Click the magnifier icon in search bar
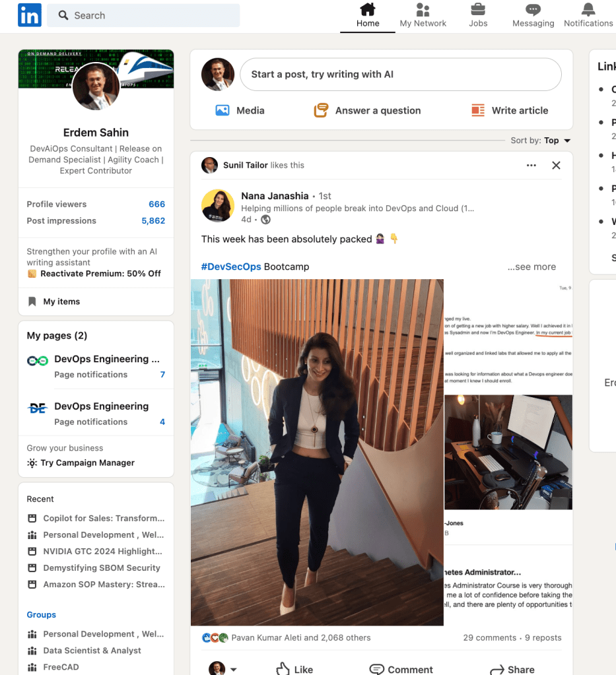Viewport: 616px width, 675px height. coord(63,15)
